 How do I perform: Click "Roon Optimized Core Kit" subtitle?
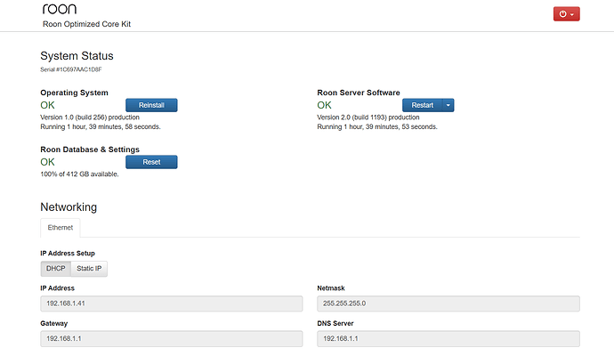coord(86,24)
